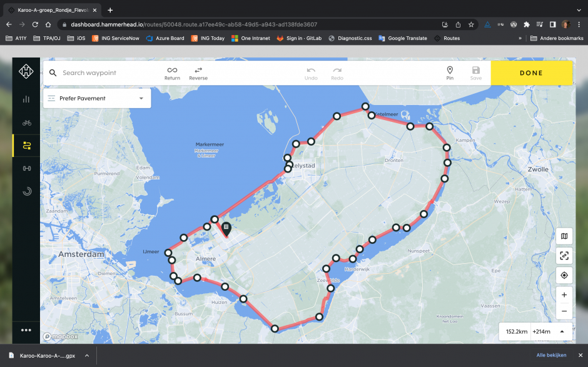Click the Pin tool icon

click(450, 70)
